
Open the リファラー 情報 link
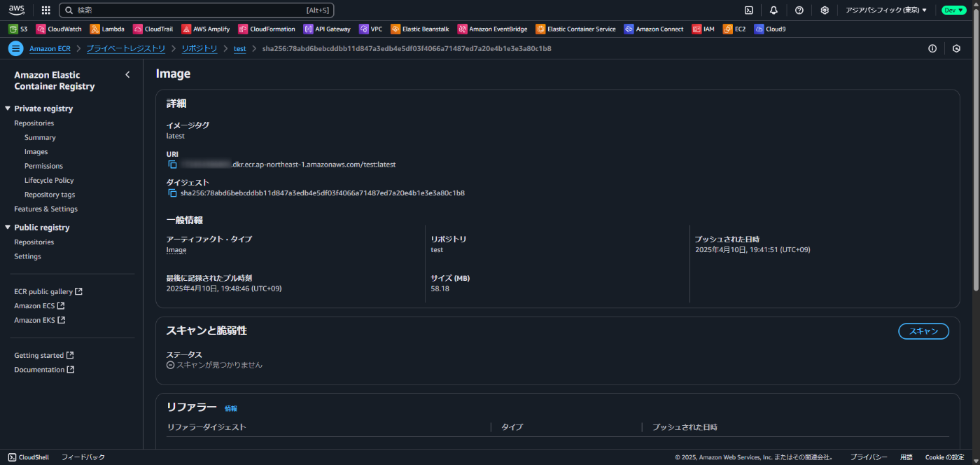231,408
